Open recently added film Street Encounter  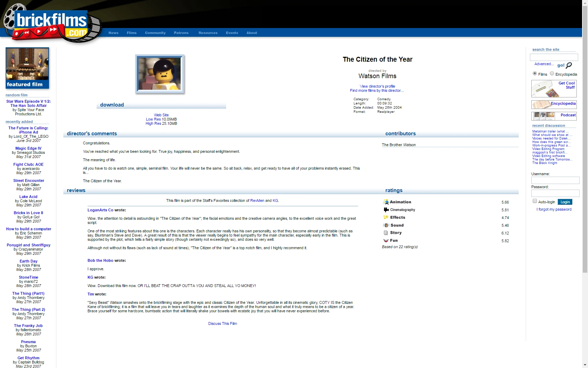tap(29, 180)
